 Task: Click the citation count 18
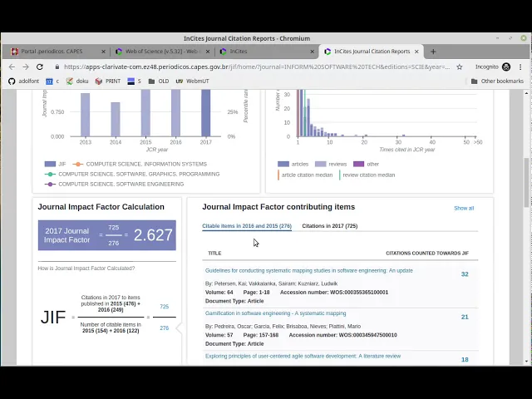(465, 360)
